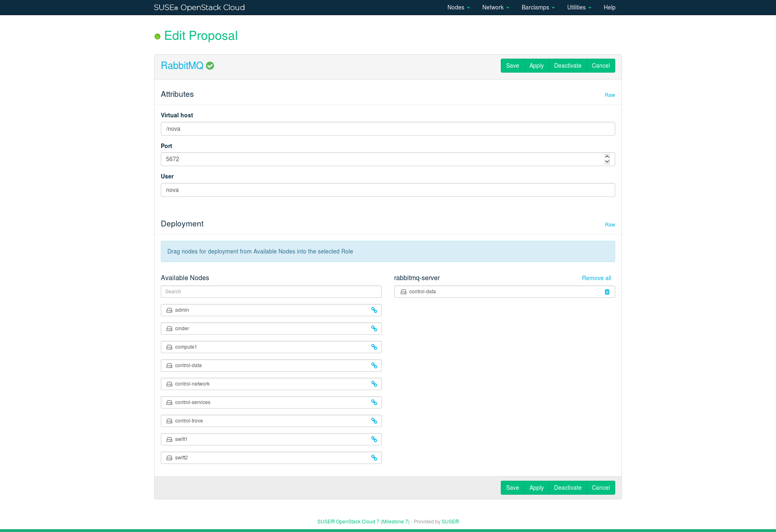Focus the Available Nodes search field

(x=271, y=292)
